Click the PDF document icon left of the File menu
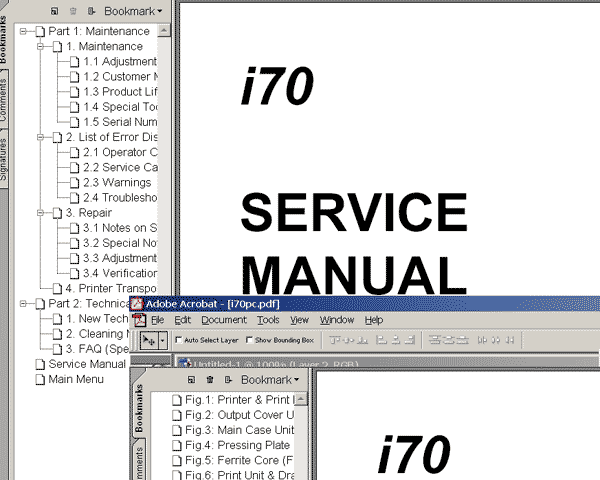This screenshot has height=480, width=600. point(139,320)
